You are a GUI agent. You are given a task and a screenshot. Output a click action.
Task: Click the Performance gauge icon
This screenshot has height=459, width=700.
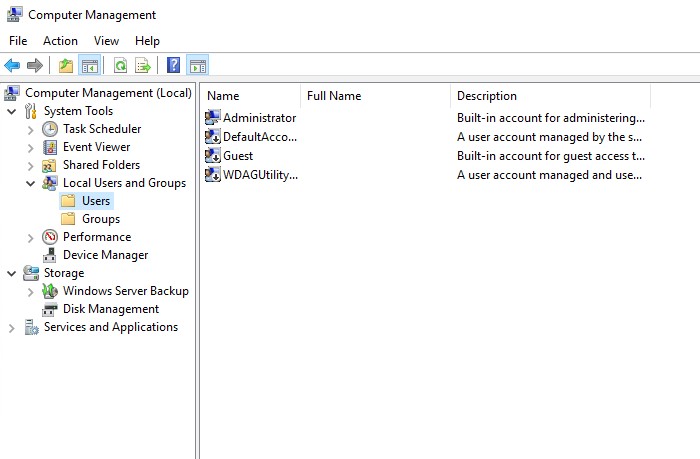point(50,237)
